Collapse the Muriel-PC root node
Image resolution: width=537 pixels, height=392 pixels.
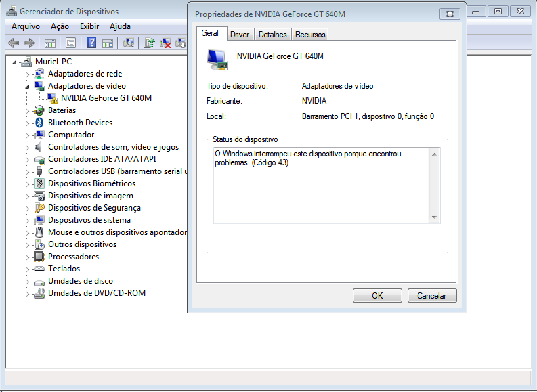click(14, 62)
